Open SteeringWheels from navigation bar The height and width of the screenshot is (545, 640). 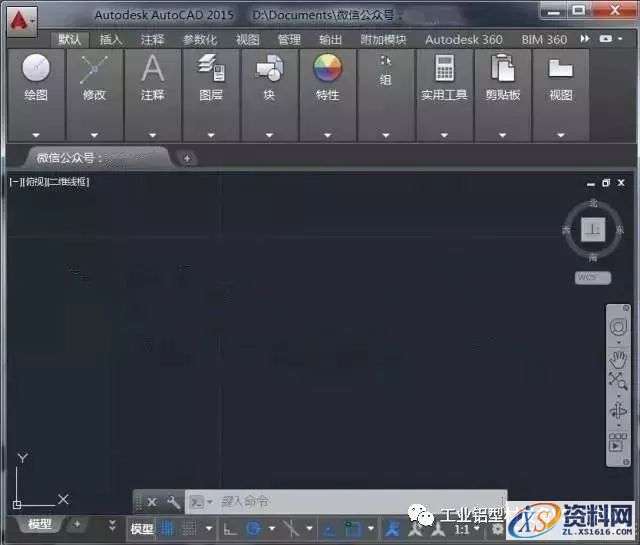618,327
